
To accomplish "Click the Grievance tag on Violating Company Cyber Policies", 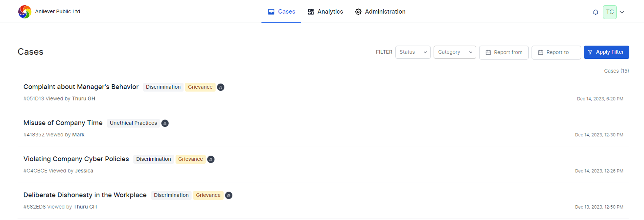I will (x=190, y=159).
